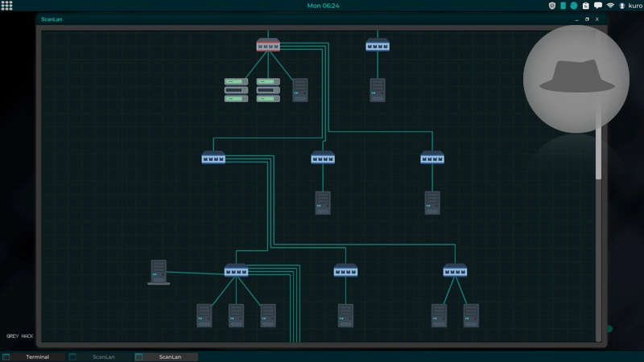Select right computer under the bottom-right switch
Image resolution: width=644 pixels, height=362 pixels.
coord(471,315)
